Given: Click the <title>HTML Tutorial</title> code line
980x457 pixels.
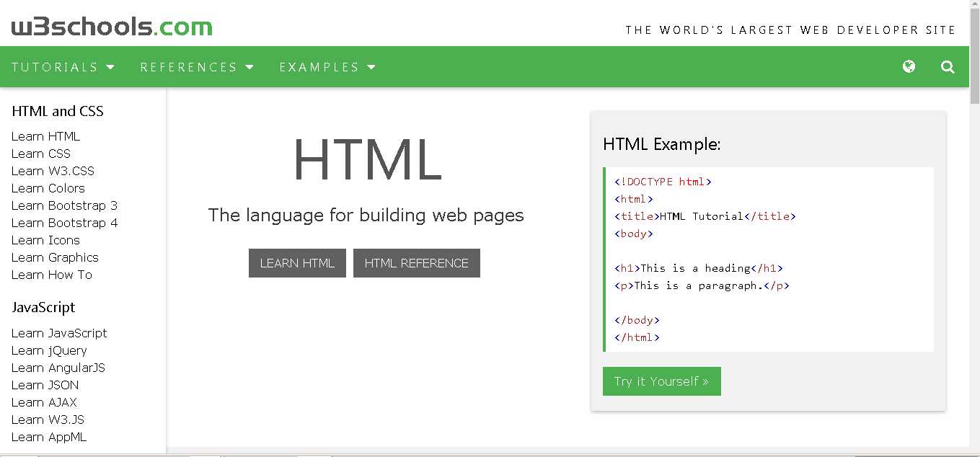Looking at the screenshot, I should coord(705,216).
